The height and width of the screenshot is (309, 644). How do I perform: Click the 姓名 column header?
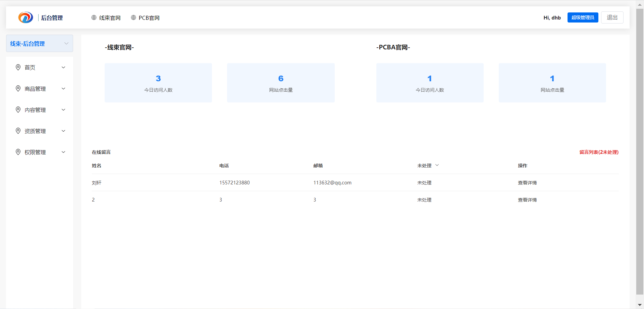point(97,166)
